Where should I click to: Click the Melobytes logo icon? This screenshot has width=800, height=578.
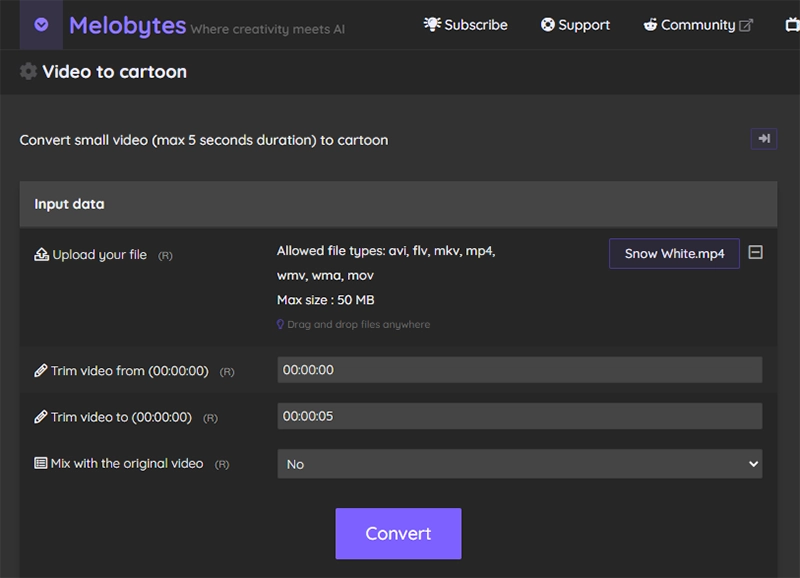pyautogui.click(x=40, y=24)
